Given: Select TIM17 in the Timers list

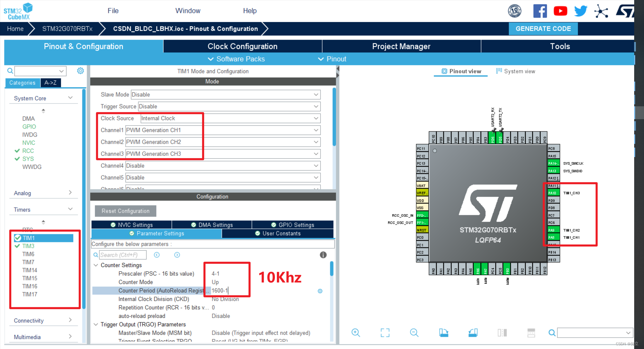Looking at the screenshot, I should (30, 295).
